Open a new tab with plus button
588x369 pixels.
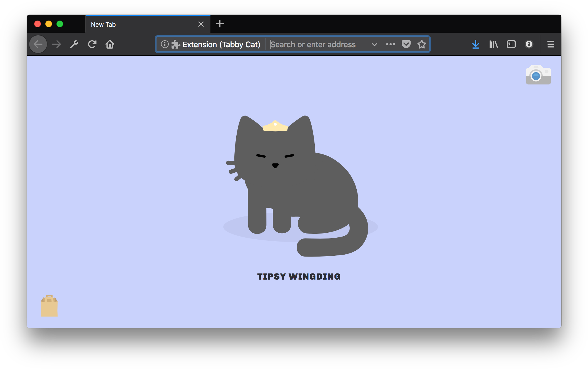220,24
